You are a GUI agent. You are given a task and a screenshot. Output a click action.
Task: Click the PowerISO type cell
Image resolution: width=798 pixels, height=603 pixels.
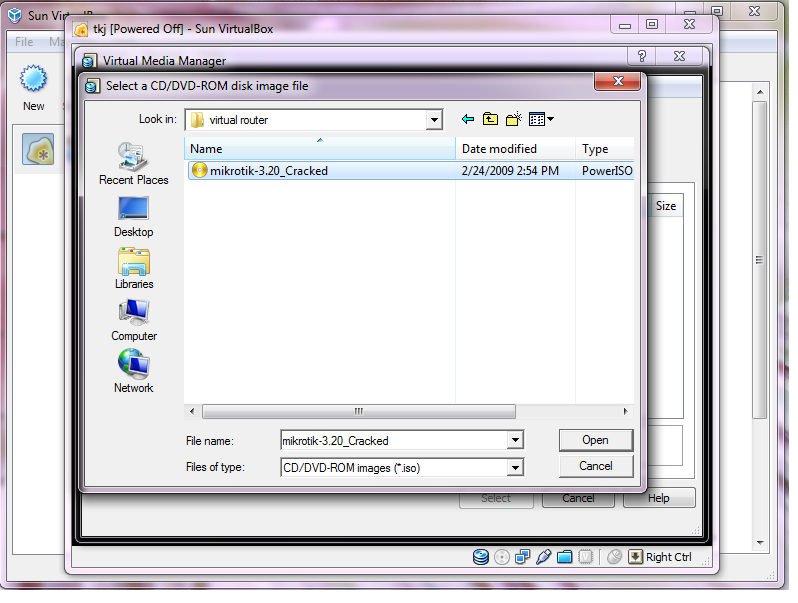(607, 170)
